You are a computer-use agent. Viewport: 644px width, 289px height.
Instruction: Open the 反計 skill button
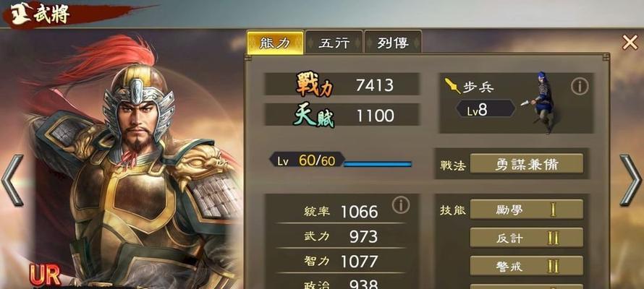(526, 238)
